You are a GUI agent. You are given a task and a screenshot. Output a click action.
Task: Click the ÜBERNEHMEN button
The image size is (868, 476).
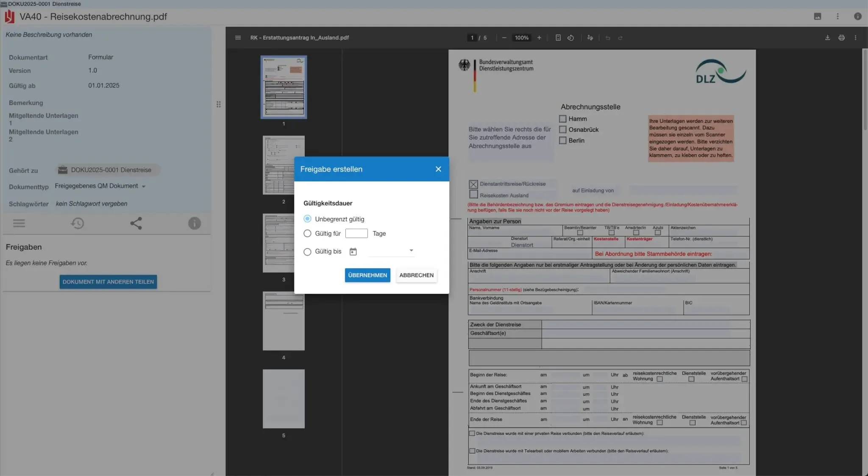click(367, 275)
